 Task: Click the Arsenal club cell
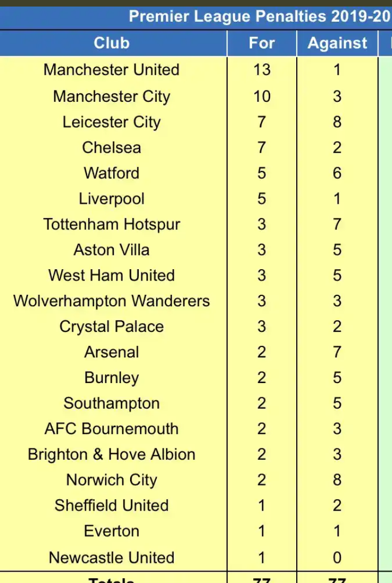(x=112, y=352)
